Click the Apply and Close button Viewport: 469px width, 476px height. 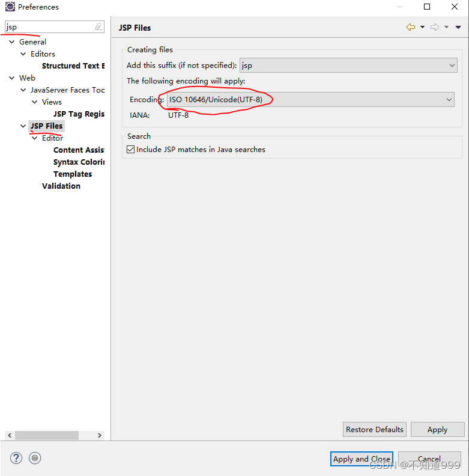click(x=362, y=459)
